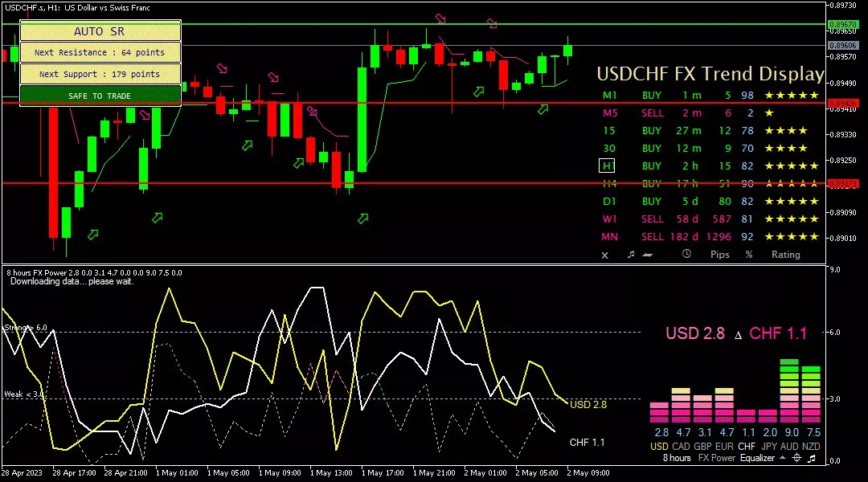The image size is (868, 482).
Task: Click the double-arrow swap icon beside the note
Action: coord(647,255)
